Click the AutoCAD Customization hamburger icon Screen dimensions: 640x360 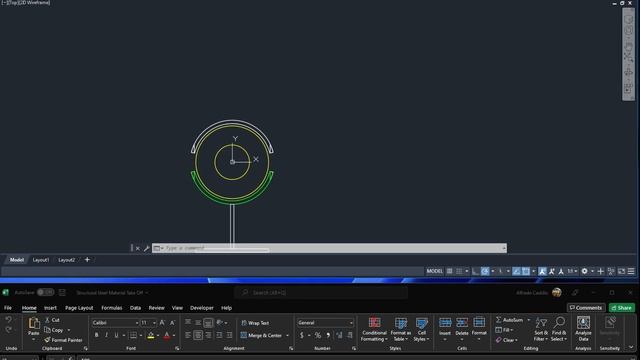[x=631, y=271]
